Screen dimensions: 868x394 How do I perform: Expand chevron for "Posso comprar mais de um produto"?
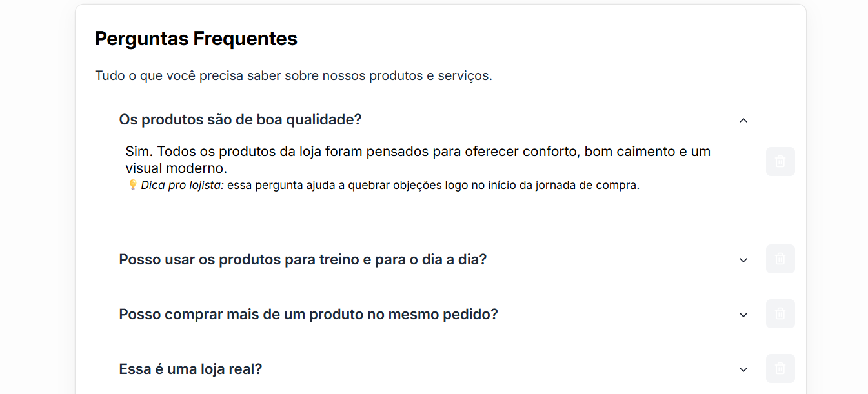743,315
